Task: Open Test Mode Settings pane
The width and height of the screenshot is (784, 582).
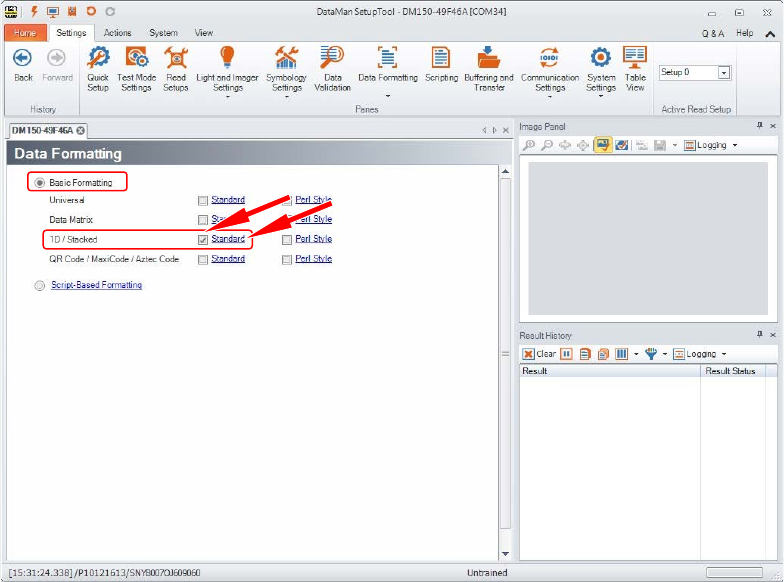Action: click(x=136, y=69)
